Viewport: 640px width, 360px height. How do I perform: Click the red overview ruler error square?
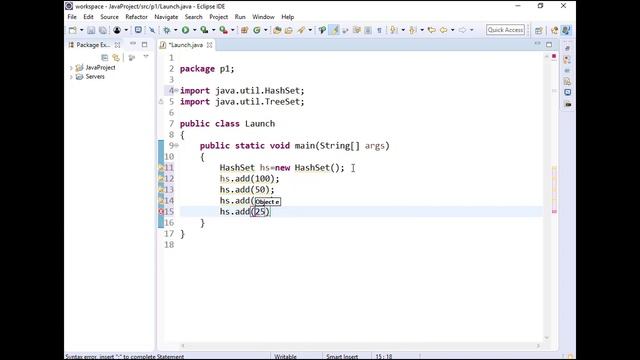click(554, 56)
